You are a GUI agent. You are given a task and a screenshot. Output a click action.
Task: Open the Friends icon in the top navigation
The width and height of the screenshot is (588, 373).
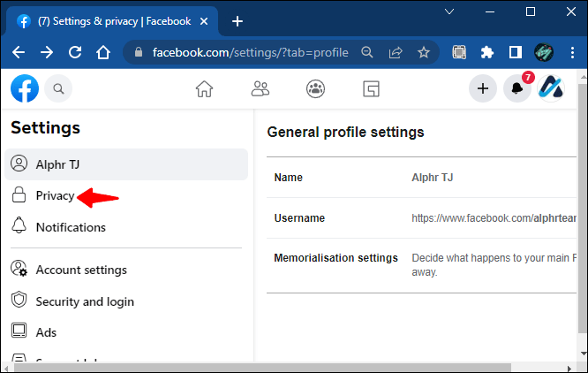260,89
